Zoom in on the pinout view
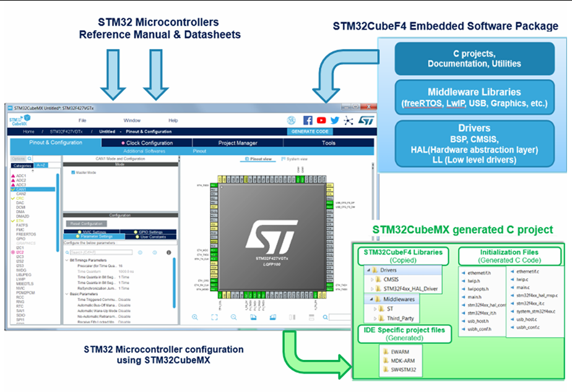Image resolution: width=572 pixels, height=392 pixels. point(195,317)
